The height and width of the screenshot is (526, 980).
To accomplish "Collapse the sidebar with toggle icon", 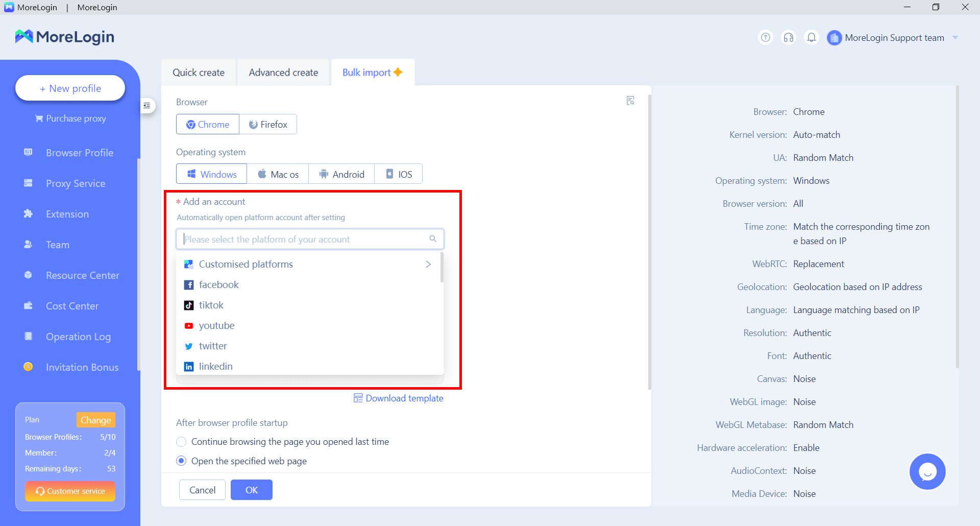I will (x=147, y=106).
